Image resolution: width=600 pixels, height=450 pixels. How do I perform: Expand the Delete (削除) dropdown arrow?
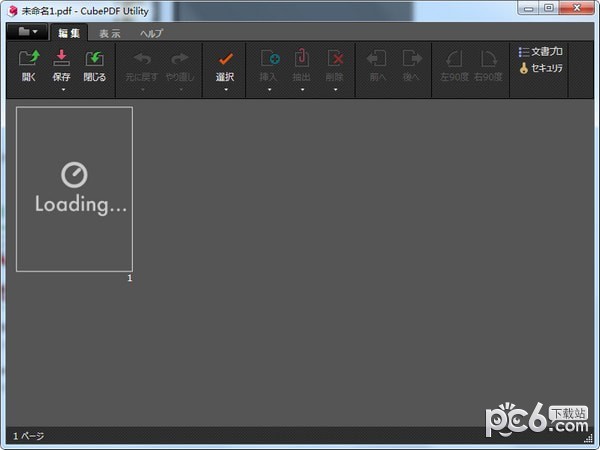[335, 90]
